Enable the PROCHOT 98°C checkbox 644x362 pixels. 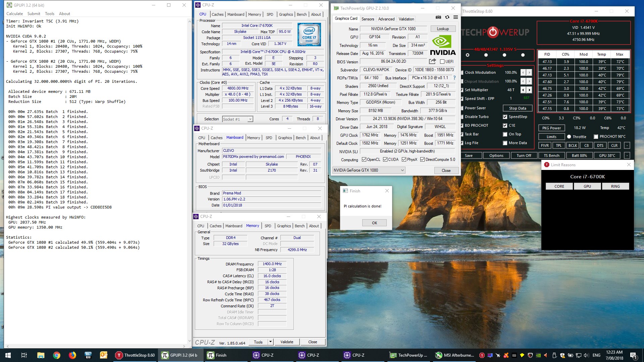[x=596, y=137]
